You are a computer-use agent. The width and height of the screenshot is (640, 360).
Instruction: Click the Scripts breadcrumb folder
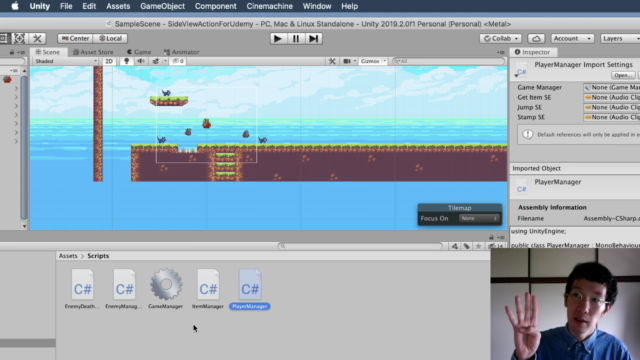point(98,256)
